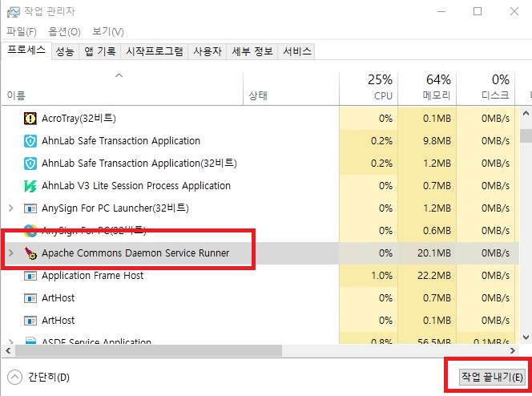Maximize the 작업 관리자 window
This screenshot has height=396, width=532.
click(x=478, y=11)
